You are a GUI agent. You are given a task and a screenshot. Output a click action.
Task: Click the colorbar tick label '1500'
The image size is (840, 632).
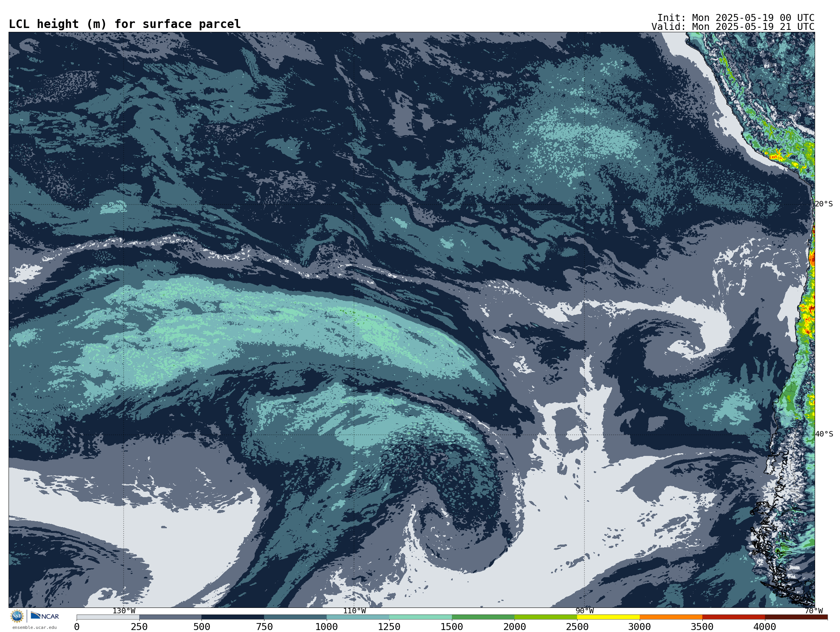(x=452, y=627)
